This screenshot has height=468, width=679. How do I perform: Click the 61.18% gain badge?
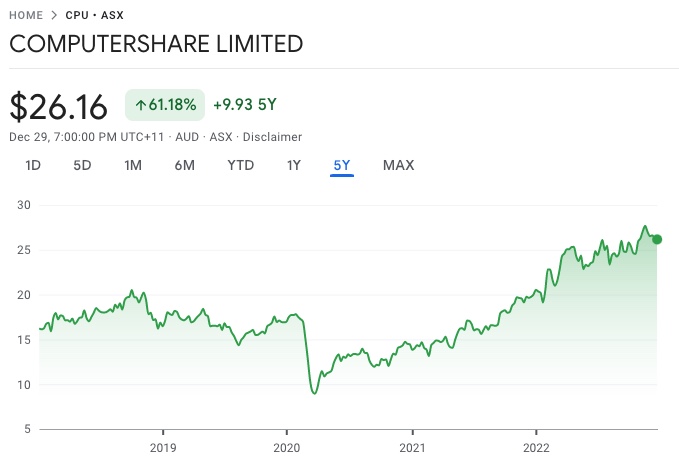(x=165, y=105)
